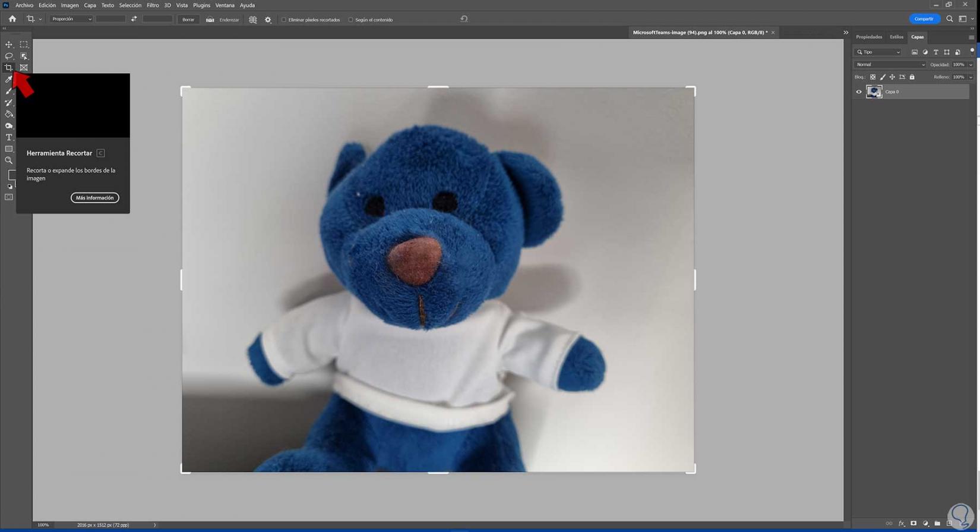Pick the Eyedropper tool
The height and width of the screenshot is (532, 980).
[x=9, y=79]
